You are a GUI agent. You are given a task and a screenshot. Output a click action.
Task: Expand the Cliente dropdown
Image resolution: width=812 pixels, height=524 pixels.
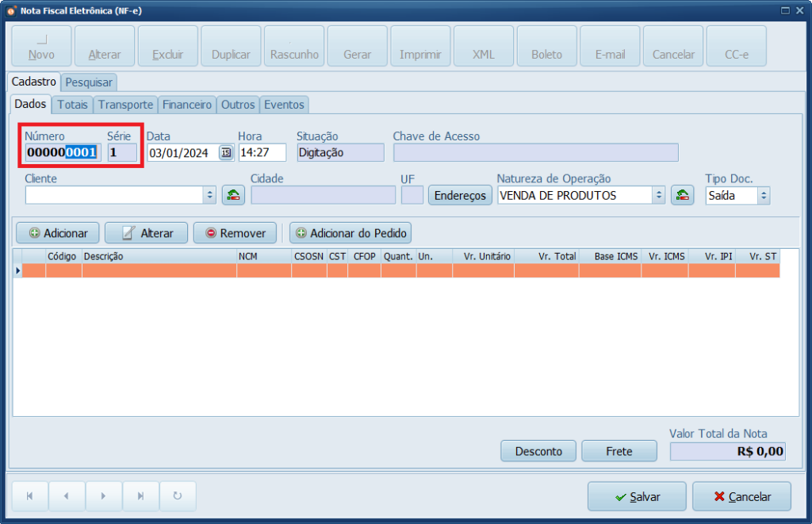(209, 195)
